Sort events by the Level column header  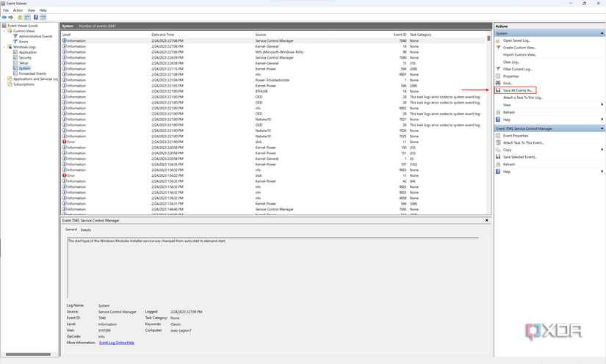coord(106,34)
